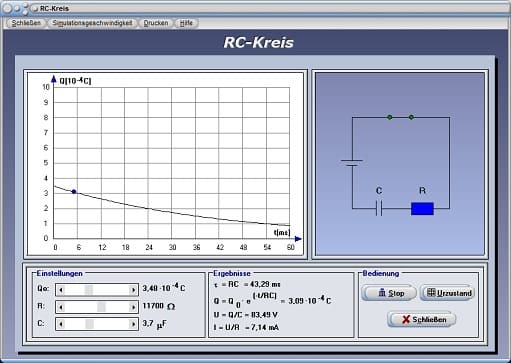Screen dimensions: 511x363
Task: Click the Einstellungen group title
Action: pyautogui.click(x=59, y=273)
